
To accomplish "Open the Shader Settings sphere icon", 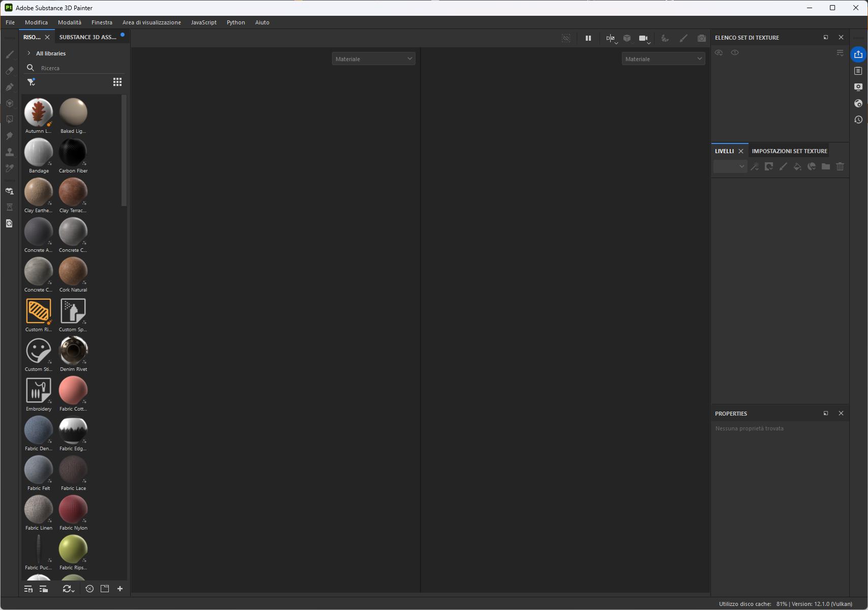I will [858, 103].
